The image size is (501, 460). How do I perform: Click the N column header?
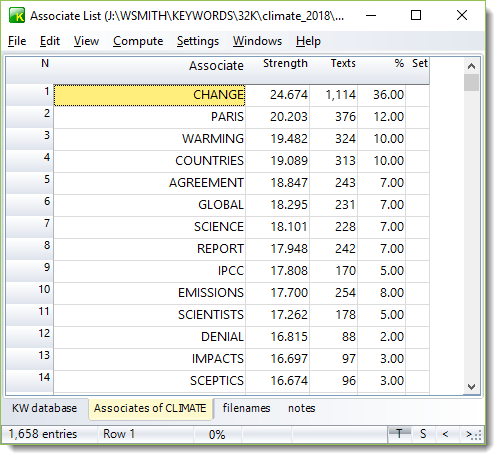(x=30, y=70)
